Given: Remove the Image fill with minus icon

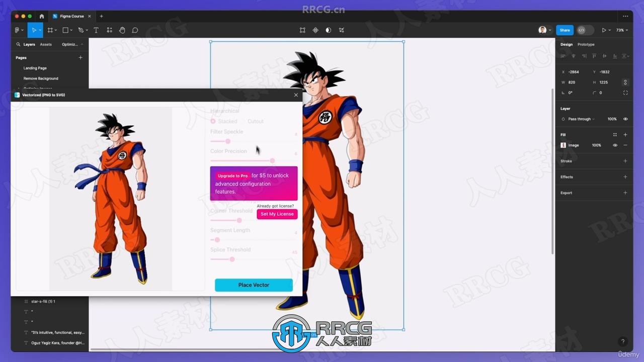Looking at the screenshot, I should (x=625, y=145).
